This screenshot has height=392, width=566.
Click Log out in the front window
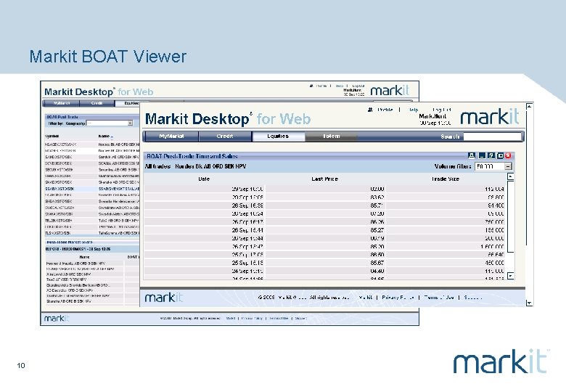(x=442, y=110)
